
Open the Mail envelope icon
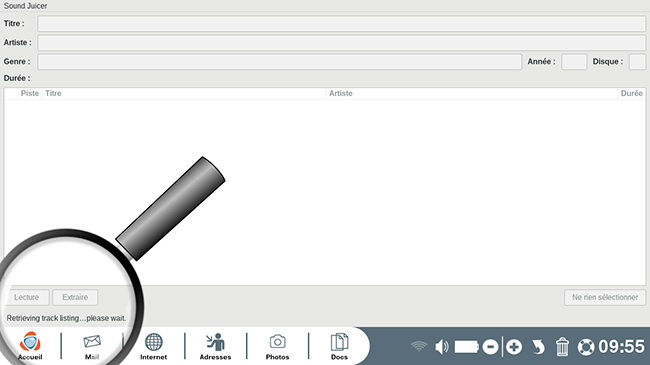pyautogui.click(x=92, y=346)
